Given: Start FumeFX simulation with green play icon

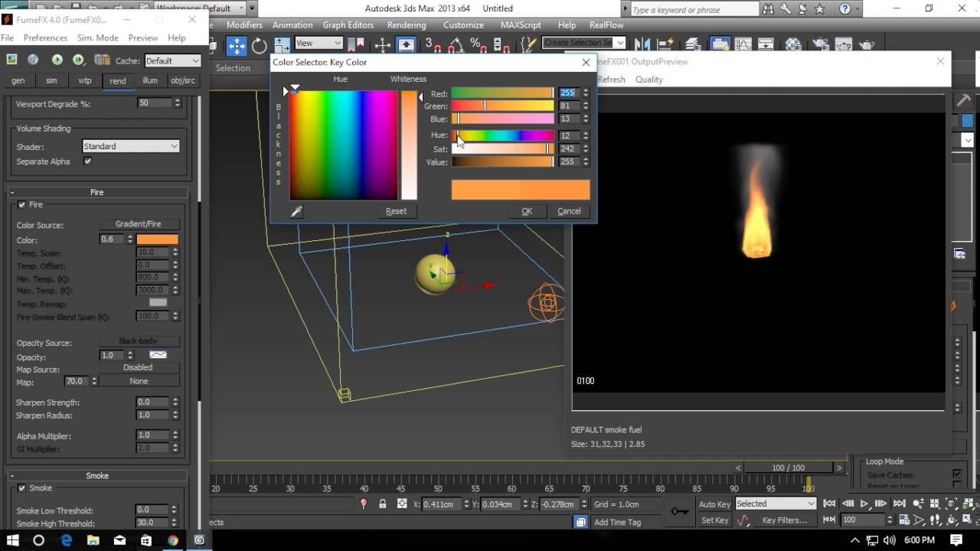Looking at the screenshot, I should (57, 60).
